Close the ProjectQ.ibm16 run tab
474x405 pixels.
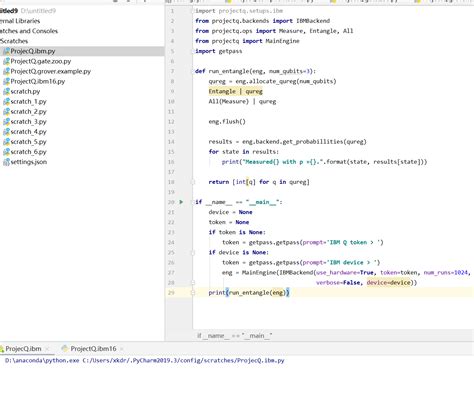(x=122, y=349)
